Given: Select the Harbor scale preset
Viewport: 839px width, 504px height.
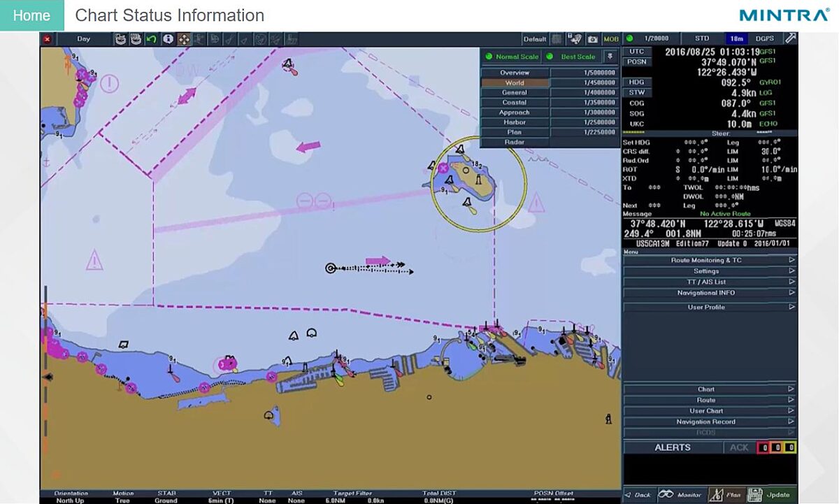Looking at the screenshot, I should coord(515,122).
